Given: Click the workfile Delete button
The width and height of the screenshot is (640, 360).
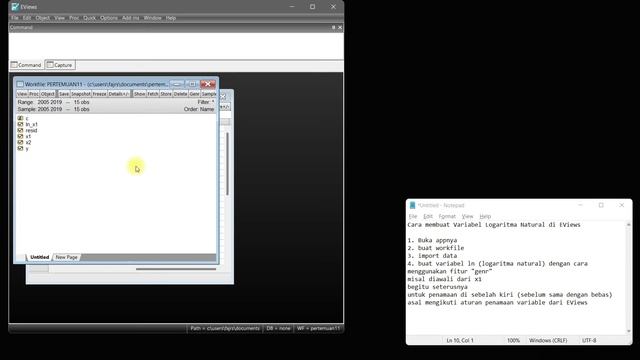Looking at the screenshot, I should point(180,94).
